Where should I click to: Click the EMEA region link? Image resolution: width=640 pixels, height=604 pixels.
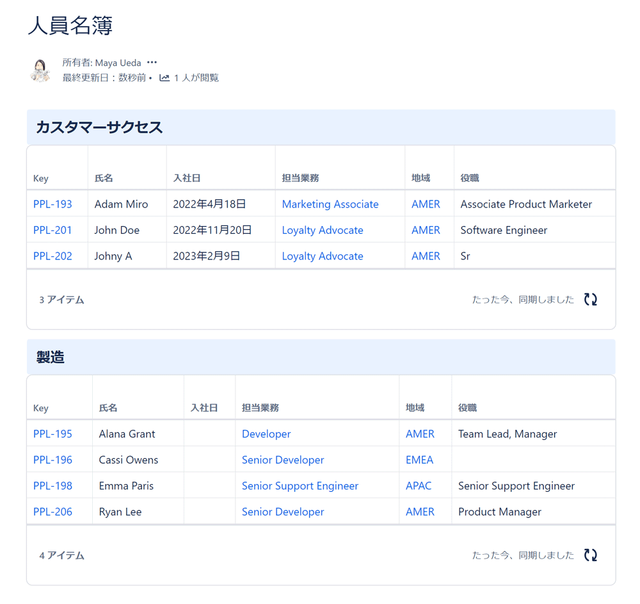pyautogui.click(x=420, y=460)
